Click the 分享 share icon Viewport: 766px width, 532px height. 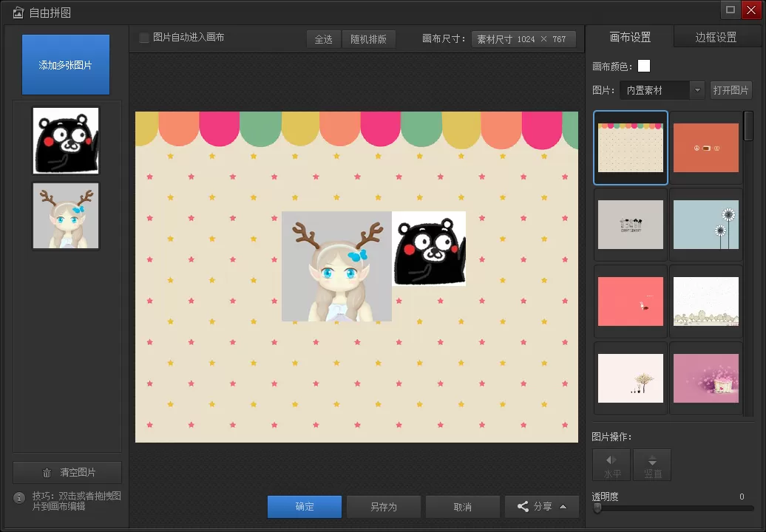click(x=523, y=507)
